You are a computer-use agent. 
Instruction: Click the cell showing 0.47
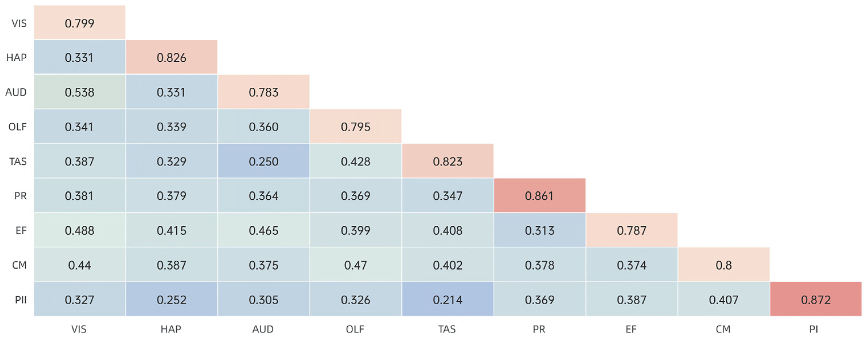355,265
